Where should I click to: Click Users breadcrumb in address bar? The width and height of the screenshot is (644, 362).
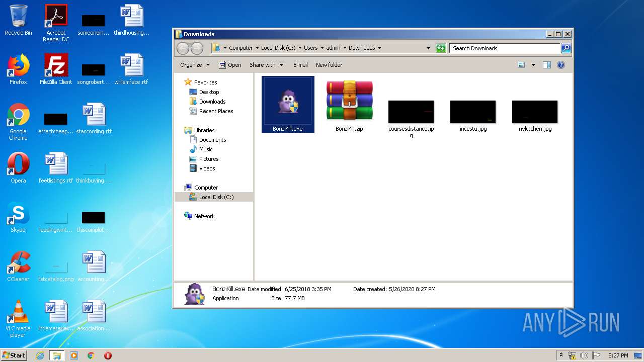[310, 48]
